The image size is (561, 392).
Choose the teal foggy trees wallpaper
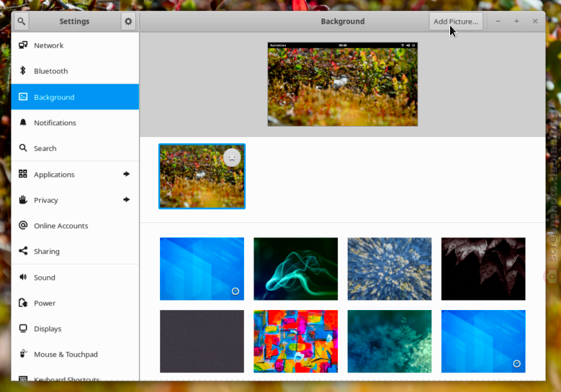390,341
